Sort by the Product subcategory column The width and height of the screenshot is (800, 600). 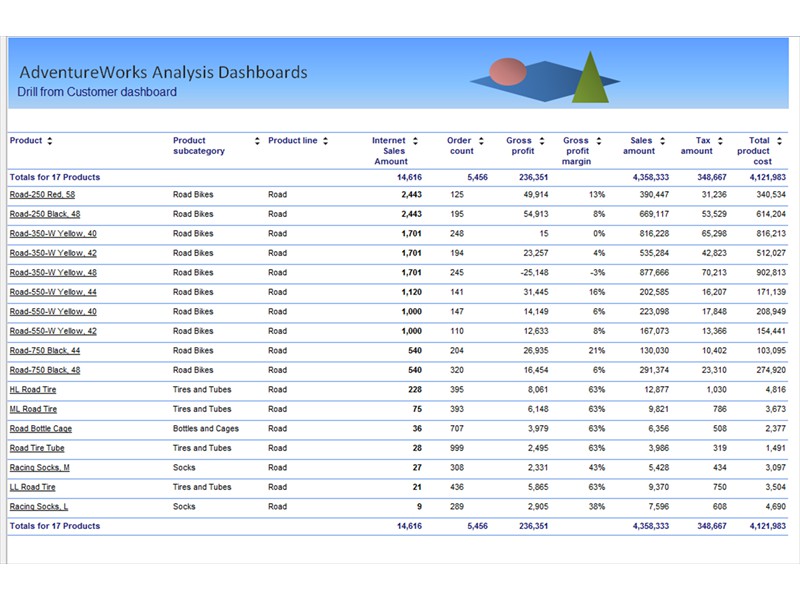point(257,141)
